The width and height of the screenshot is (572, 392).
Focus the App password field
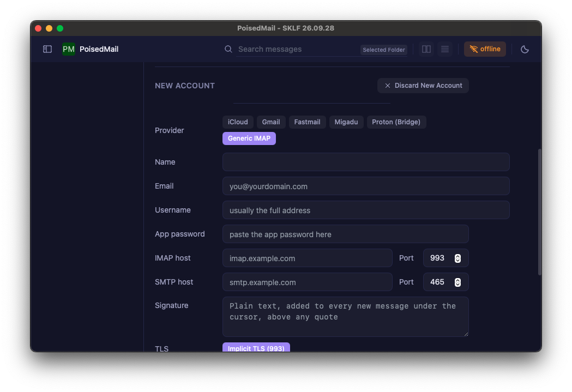(x=346, y=234)
